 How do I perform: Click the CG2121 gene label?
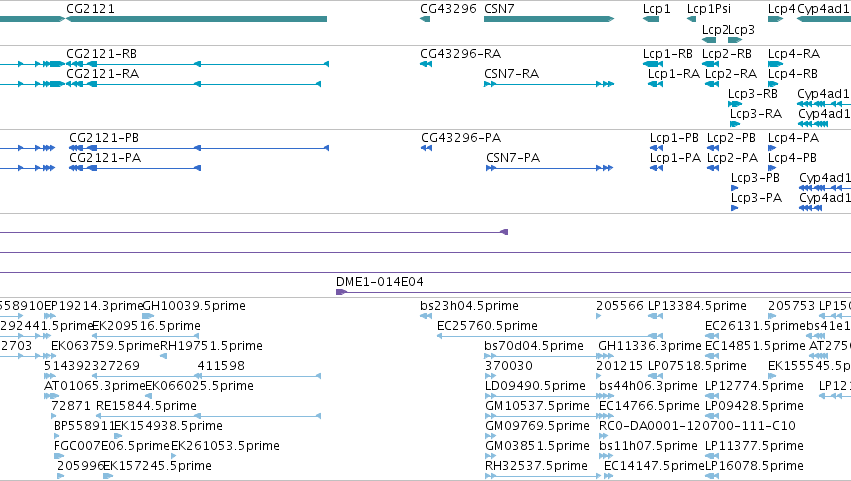90,9
